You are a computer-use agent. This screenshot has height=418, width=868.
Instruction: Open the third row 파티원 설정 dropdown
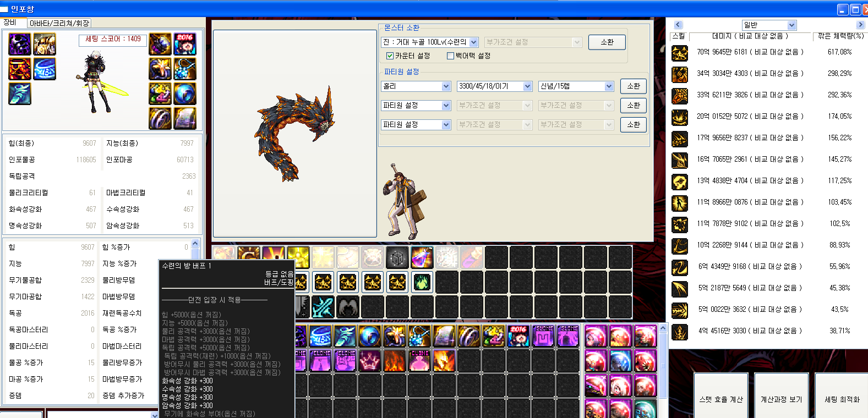[x=416, y=125]
